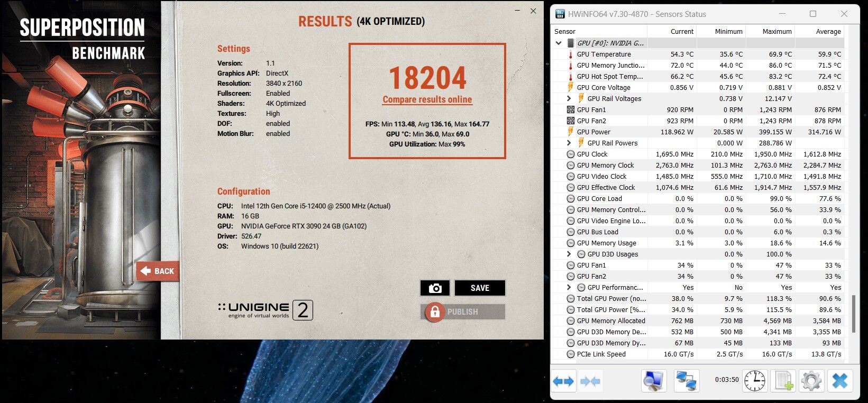Click the 18204 benchmark score

coord(427,78)
